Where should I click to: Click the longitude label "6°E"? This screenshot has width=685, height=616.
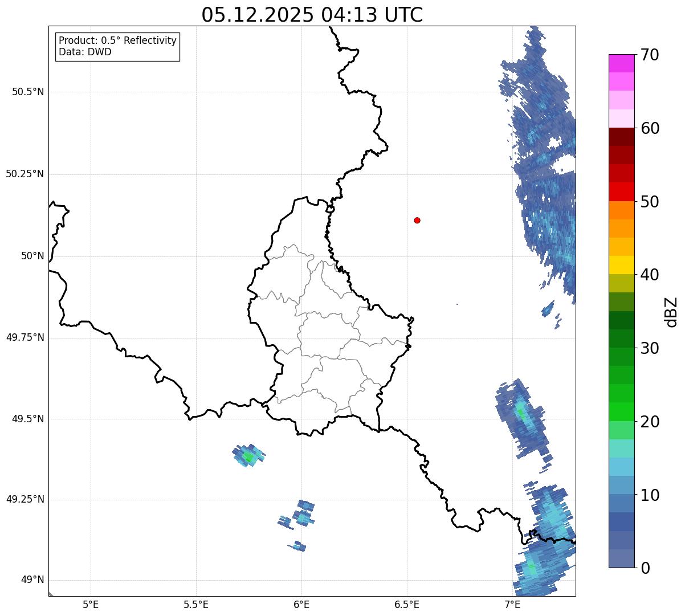(301, 604)
